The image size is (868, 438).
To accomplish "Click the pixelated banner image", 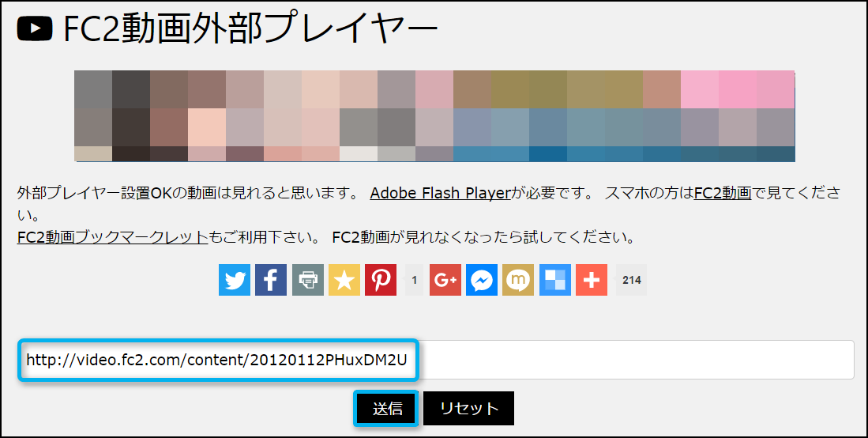I will point(434,116).
